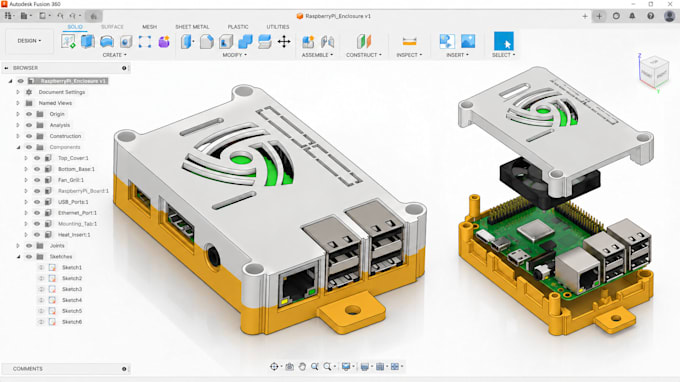This screenshot has width=680, height=382.
Task: Toggle visibility of Origin folder
Action: click(x=29, y=114)
